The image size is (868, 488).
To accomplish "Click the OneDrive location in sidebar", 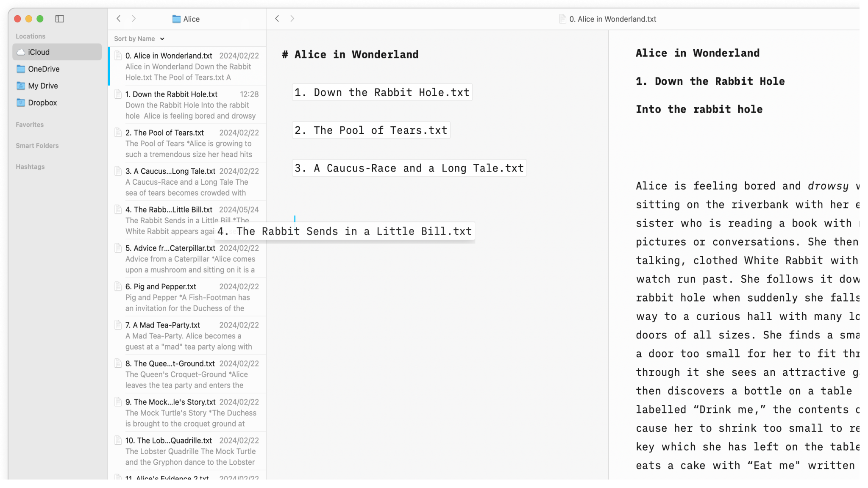I will point(44,69).
